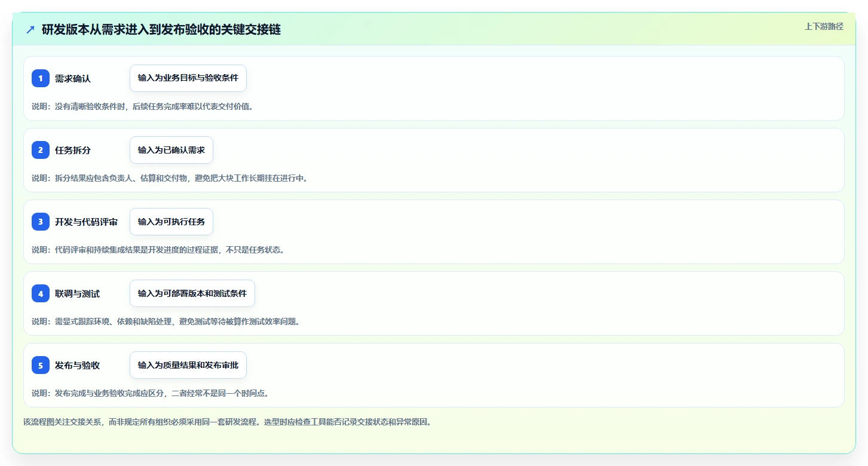Click the footer text starting 该流程图关注交接关系
Screen dimensions: 868x466
(227, 422)
